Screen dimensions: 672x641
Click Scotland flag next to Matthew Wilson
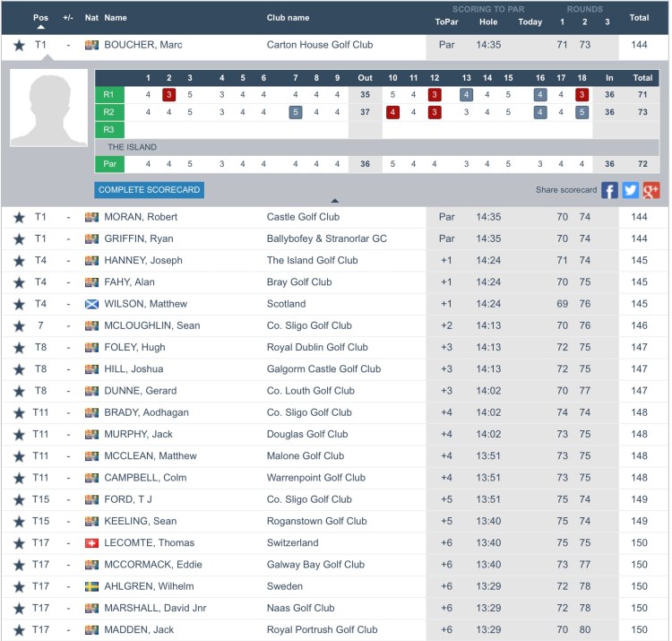point(91,304)
